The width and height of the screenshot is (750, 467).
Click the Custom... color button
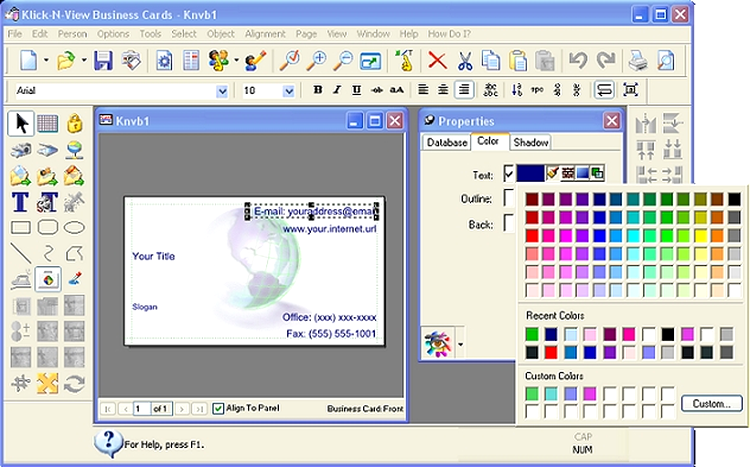point(712,403)
